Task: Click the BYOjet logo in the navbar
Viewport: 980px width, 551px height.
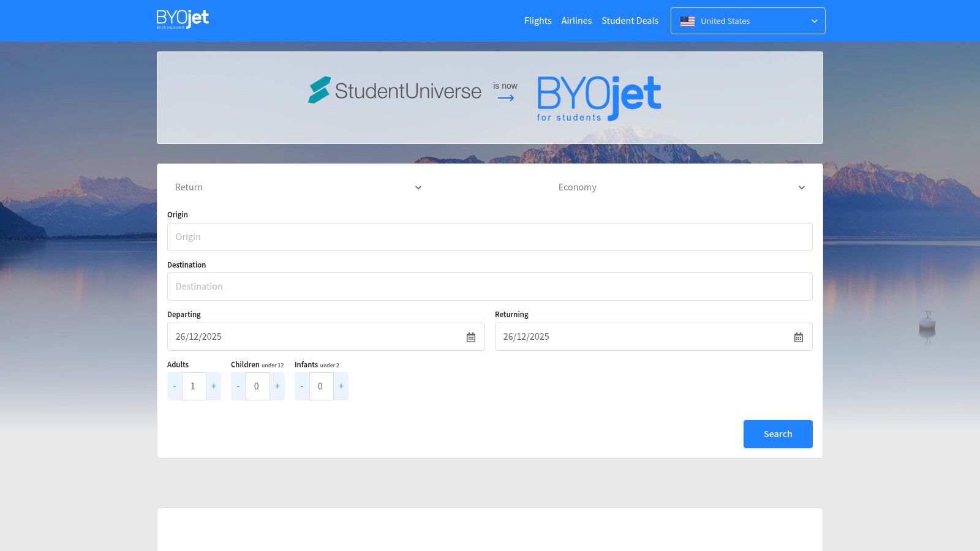Action: pyautogui.click(x=182, y=19)
